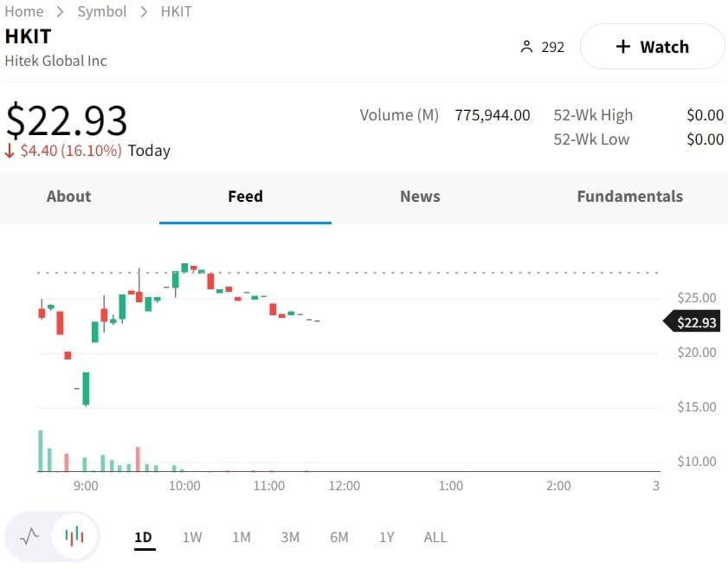Open the Symbol breadcrumb link
This screenshot has width=728, height=569.
(102, 11)
